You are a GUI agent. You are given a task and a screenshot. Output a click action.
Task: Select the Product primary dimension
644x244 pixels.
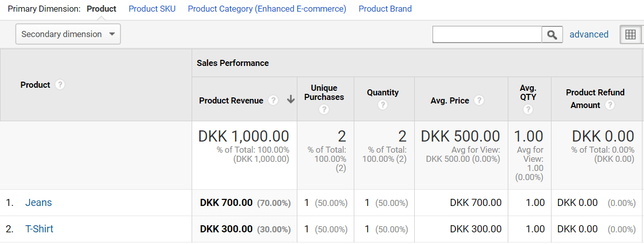point(102,9)
